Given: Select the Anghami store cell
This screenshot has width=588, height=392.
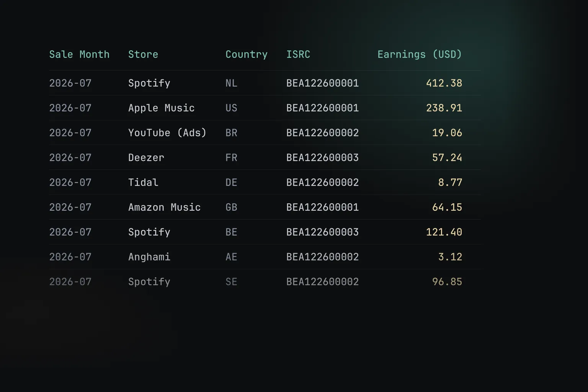Looking at the screenshot, I should [149, 257].
